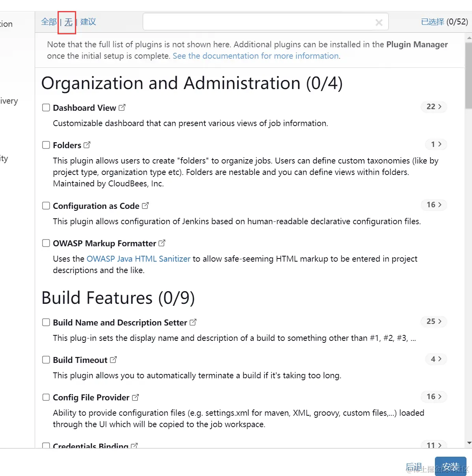Choose suggested plugins with 建议
Image resolution: width=472 pixels, height=476 pixels.
(x=88, y=22)
